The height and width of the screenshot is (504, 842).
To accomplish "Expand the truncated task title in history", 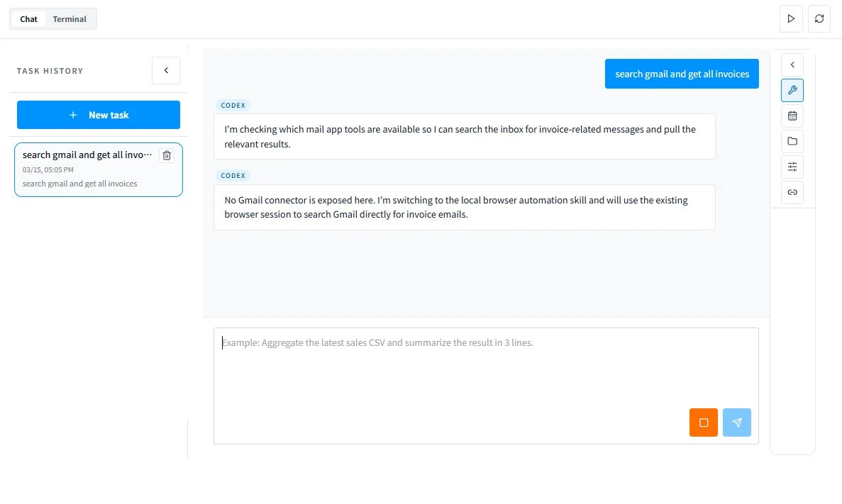I will (87, 155).
